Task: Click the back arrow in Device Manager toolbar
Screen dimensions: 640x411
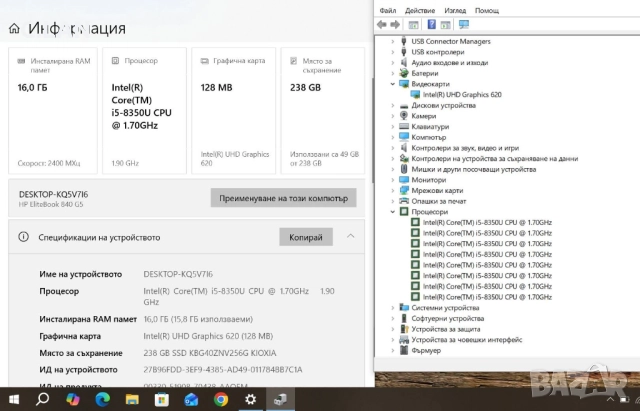Action: (382, 24)
